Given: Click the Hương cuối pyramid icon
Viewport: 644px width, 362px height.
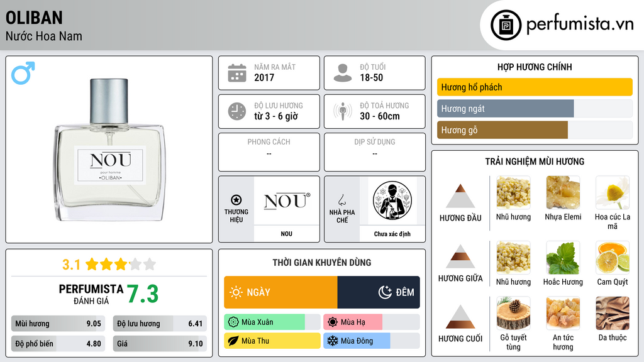Looking at the screenshot, I should pyautogui.click(x=460, y=317).
